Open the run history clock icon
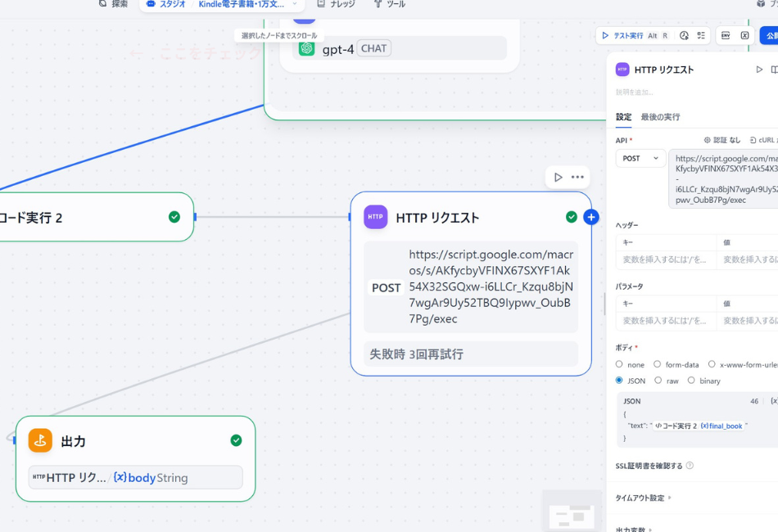 [x=684, y=36]
